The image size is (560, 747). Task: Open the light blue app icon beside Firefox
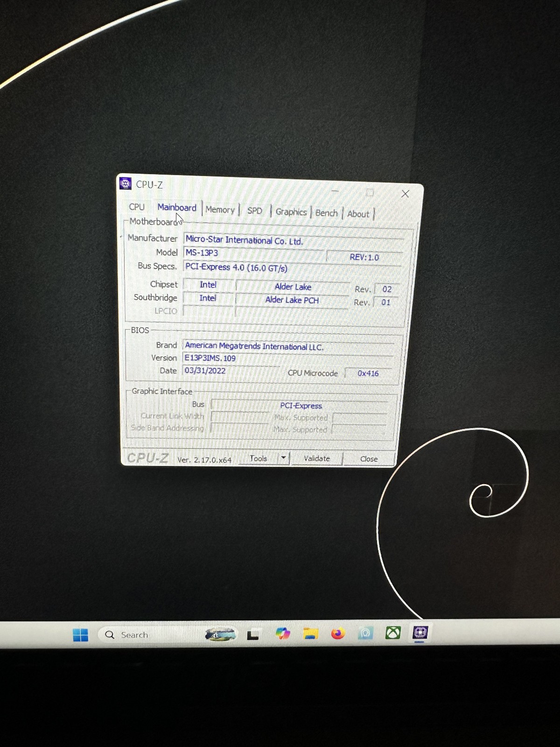point(365,633)
